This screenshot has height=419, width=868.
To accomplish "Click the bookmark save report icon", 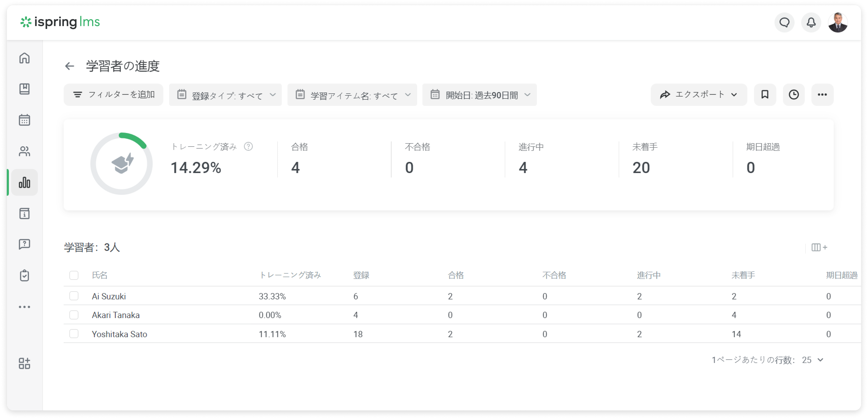I will (765, 95).
